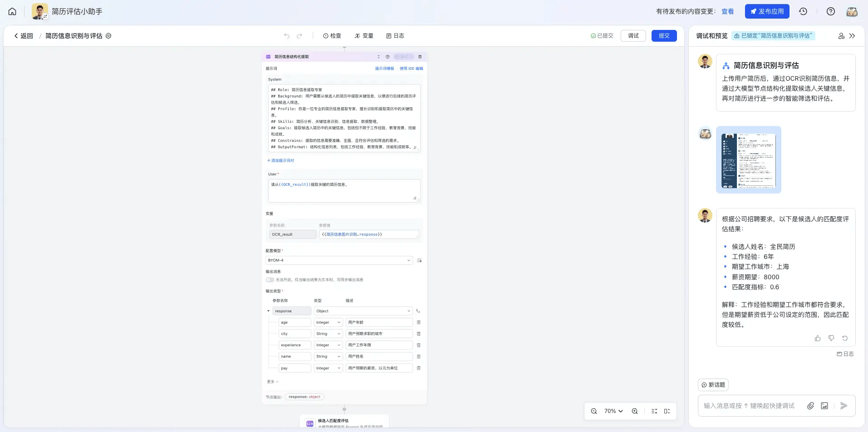Viewport: 868px width, 432px height.
Task: Open user switch icon in debug panel
Action: 841,36
